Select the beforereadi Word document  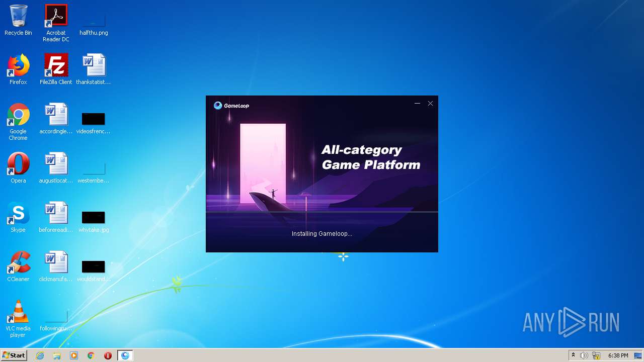[x=56, y=217]
